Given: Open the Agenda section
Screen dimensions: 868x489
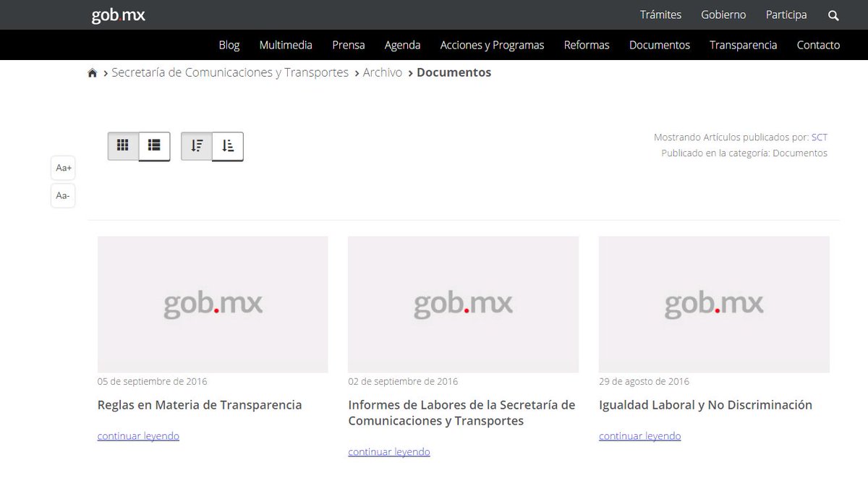Looking at the screenshot, I should point(402,45).
